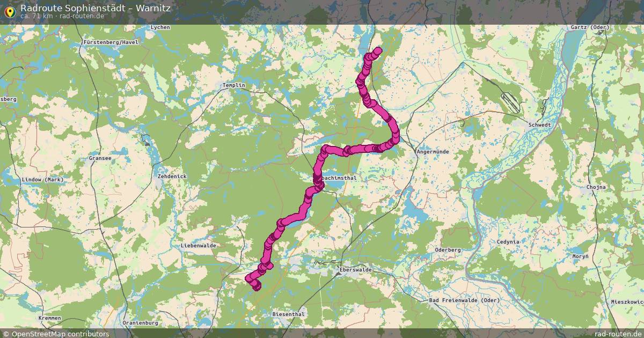644x338 pixels.
Task: Select the Bad Freienwalde (Oder) label
Action: click(464, 300)
